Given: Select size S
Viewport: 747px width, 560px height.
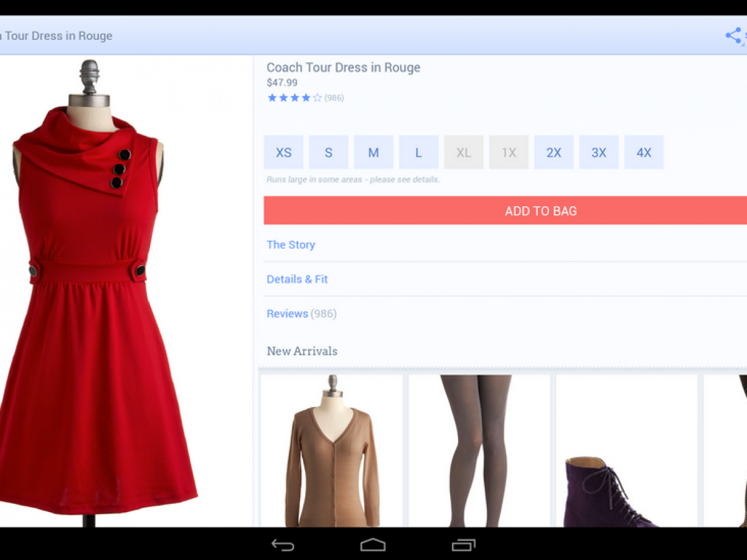Looking at the screenshot, I should point(329,152).
